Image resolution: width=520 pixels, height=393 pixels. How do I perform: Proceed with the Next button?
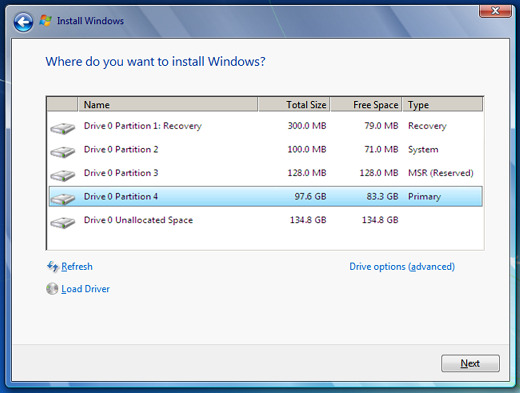[x=470, y=363]
